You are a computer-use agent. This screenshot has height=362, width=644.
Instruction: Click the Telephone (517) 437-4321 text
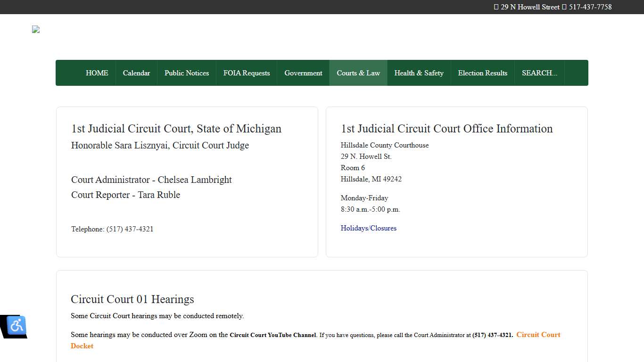[x=112, y=229]
